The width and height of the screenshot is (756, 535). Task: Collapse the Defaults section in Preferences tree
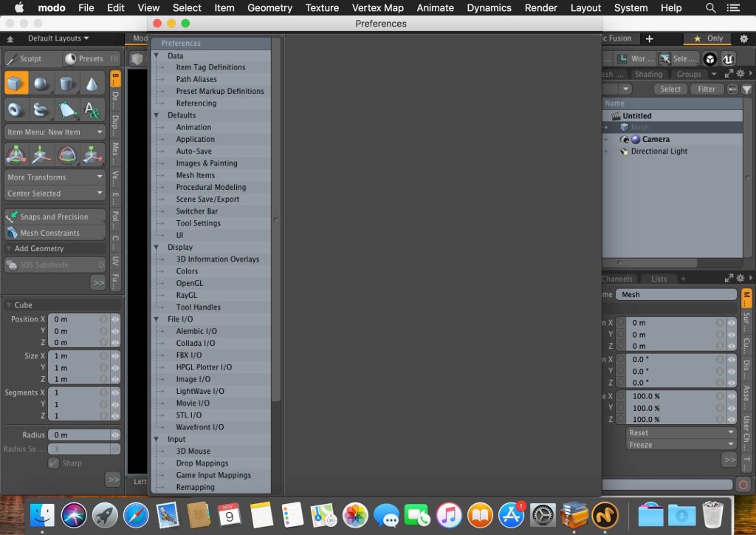pos(157,115)
